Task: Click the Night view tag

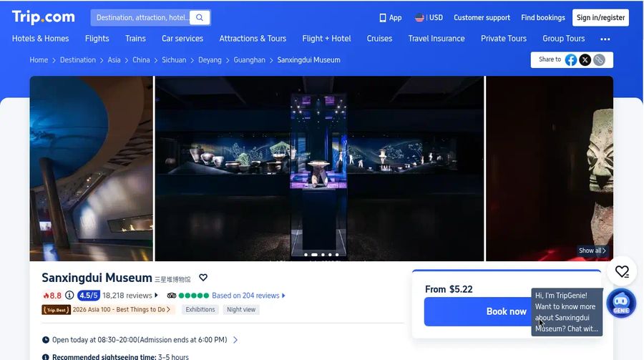Action: point(241,309)
